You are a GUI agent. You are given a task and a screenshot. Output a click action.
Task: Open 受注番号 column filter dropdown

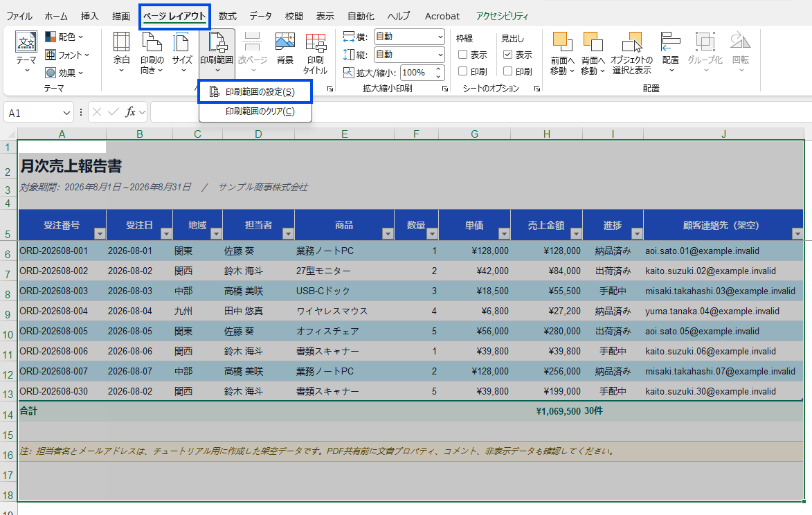coord(100,234)
